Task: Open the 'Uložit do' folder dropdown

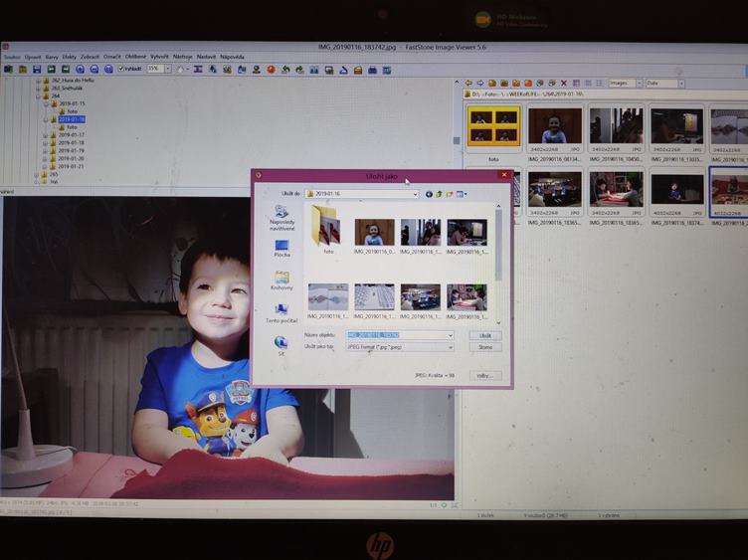Action: pyautogui.click(x=415, y=194)
